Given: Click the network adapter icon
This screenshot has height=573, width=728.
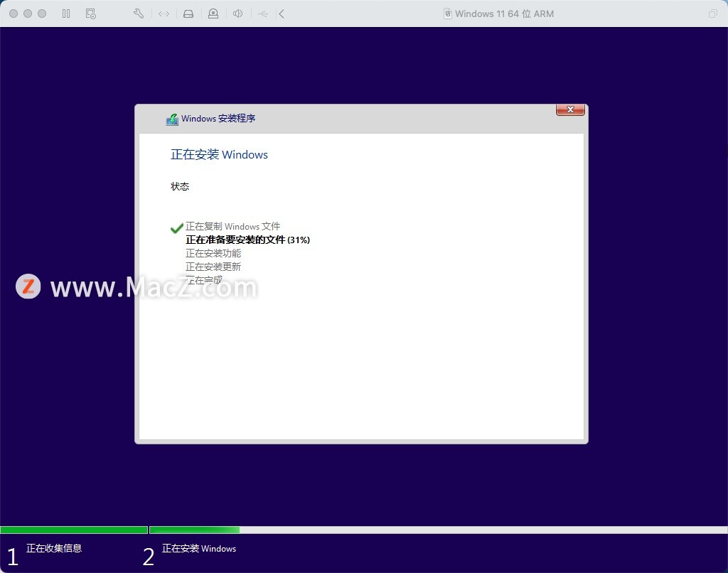Looking at the screenshot, I should [x=164, y=14].
